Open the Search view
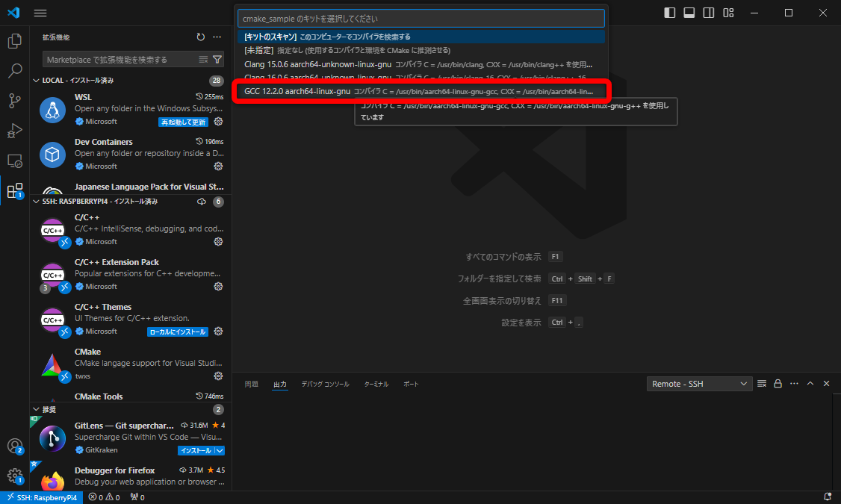Viewport: 841px width, 504px height. [14, 72]
